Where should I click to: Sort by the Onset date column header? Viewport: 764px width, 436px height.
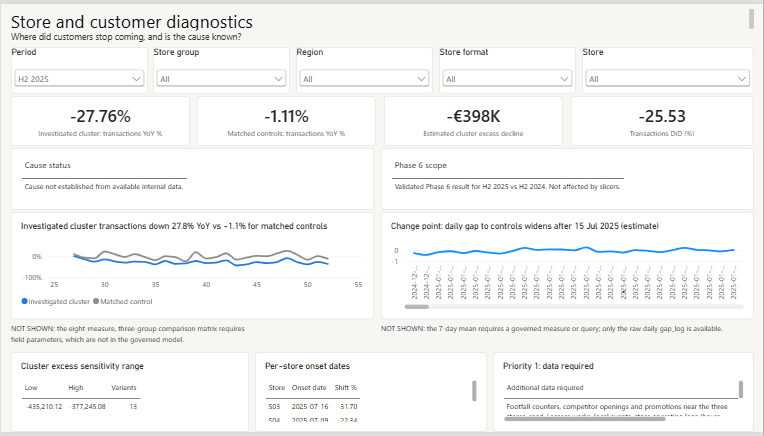(309, 388)
